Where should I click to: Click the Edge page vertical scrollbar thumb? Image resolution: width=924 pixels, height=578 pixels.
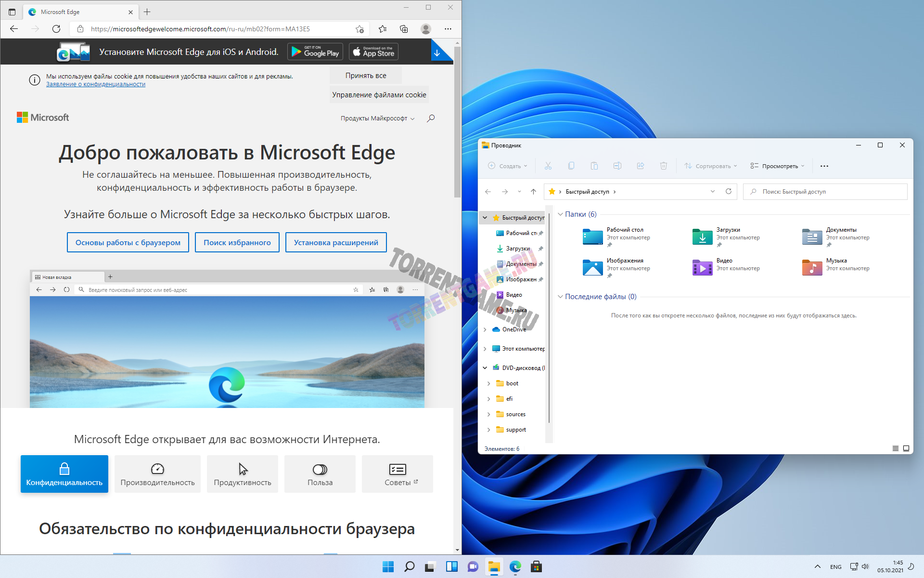[x=457, y=120]
